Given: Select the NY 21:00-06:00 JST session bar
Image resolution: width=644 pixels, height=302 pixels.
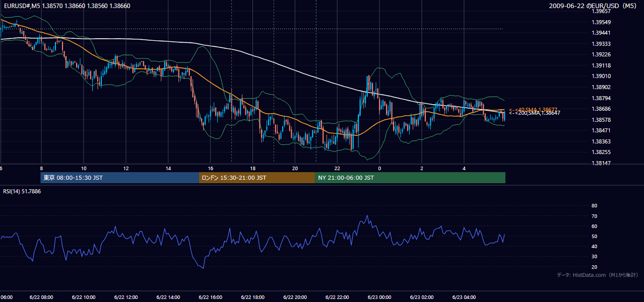Looking at the screenshot, I should click(x=410, y=178).
